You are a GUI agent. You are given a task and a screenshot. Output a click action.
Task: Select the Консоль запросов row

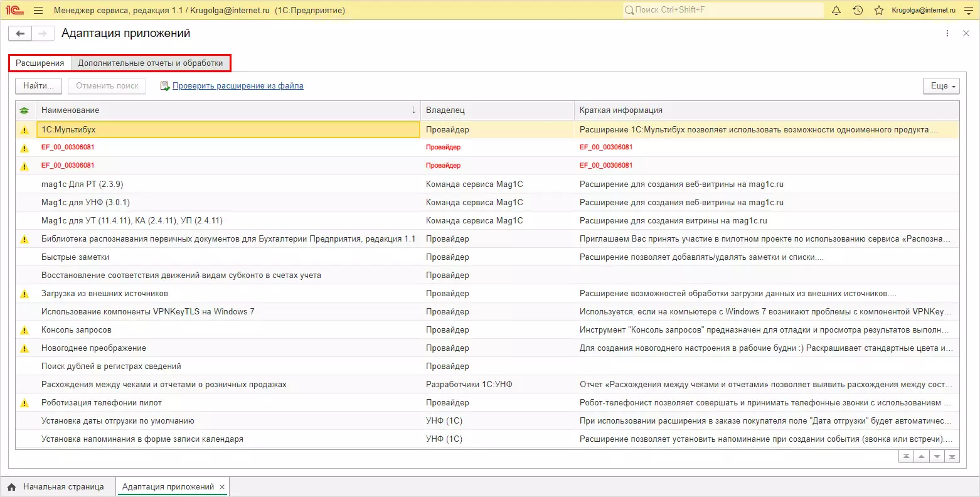77,330
